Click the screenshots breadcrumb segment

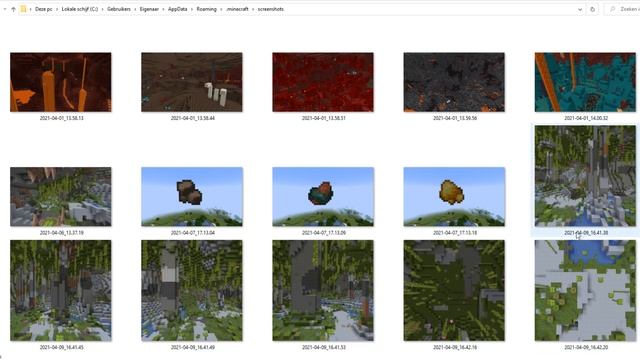click(270, 9)
